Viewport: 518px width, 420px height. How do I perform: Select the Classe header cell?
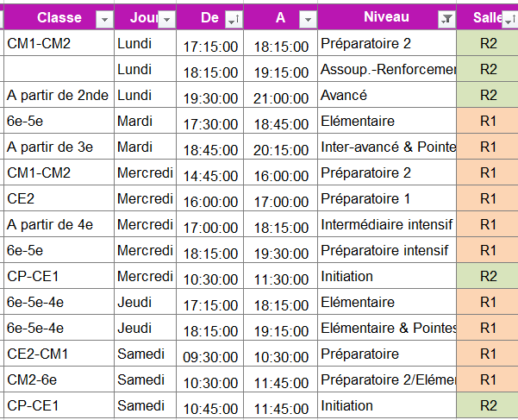tap(59, 17)
